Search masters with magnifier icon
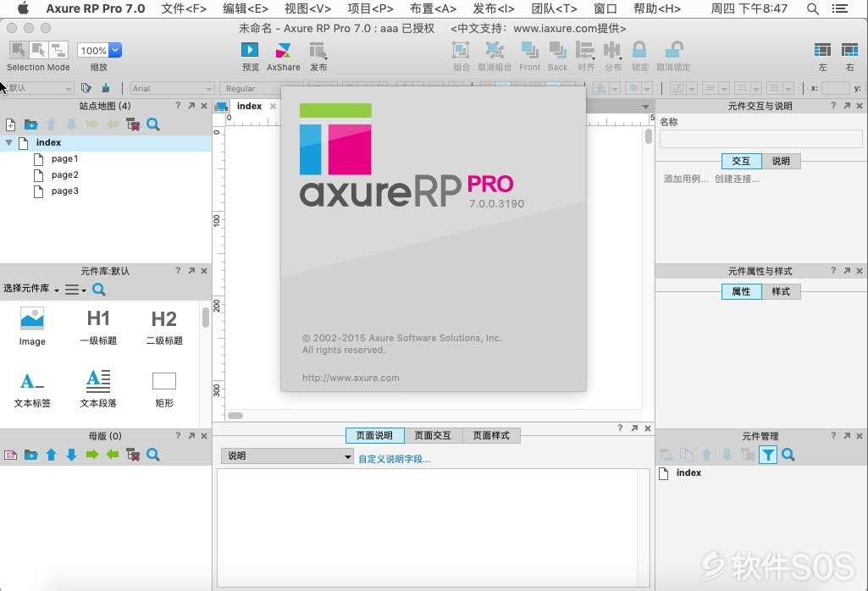 coord(153,455)
